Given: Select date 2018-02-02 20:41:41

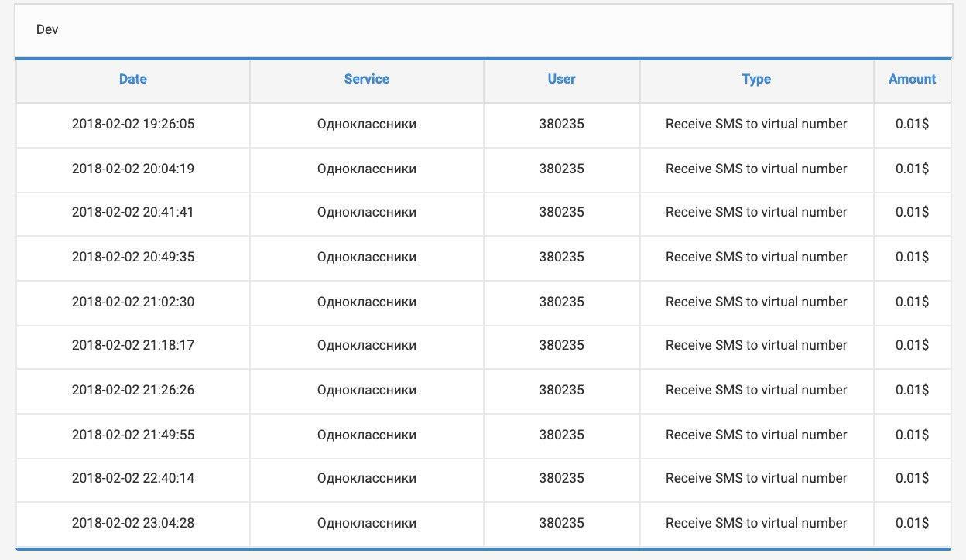Looking at the screenshot, I should point(133,212).
